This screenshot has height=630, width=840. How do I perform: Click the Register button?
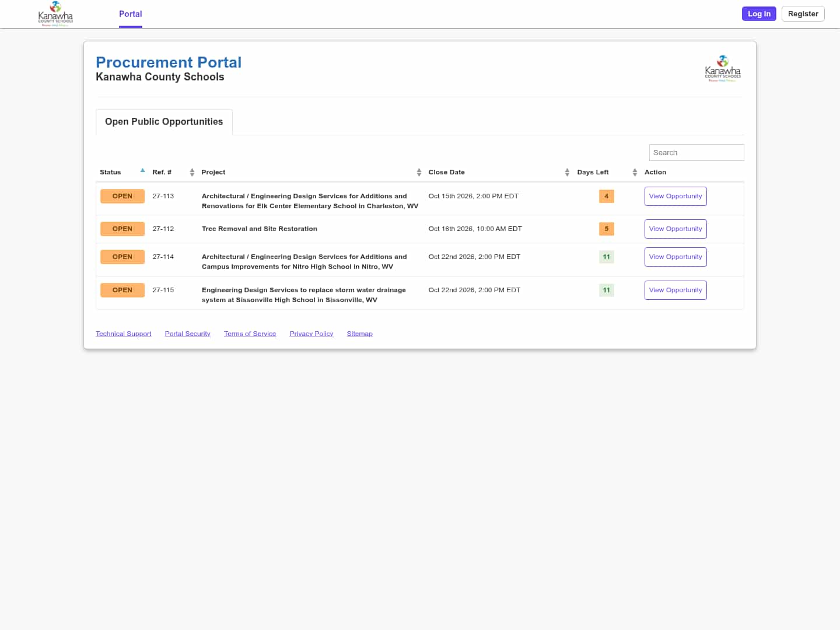tap(803, 14)
